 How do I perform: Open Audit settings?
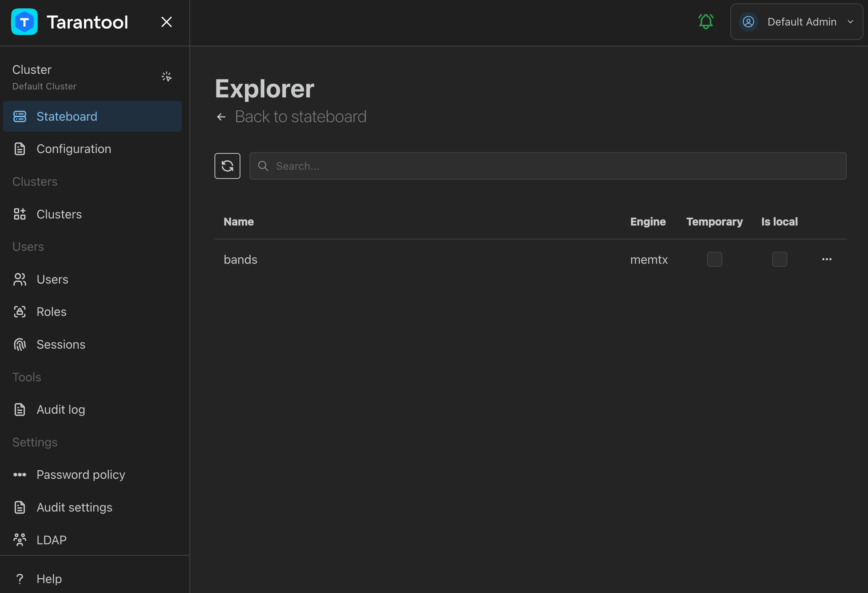(x=92, y=507)
